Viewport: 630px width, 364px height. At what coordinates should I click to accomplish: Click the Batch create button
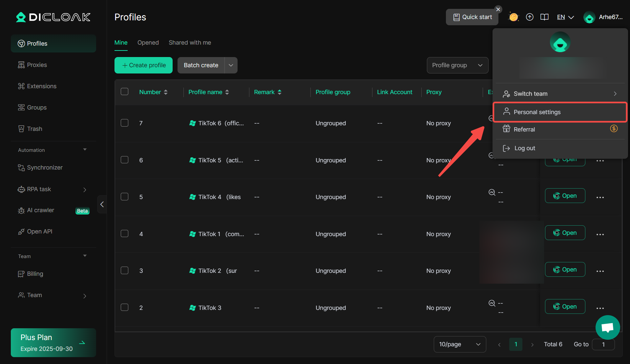201,65
